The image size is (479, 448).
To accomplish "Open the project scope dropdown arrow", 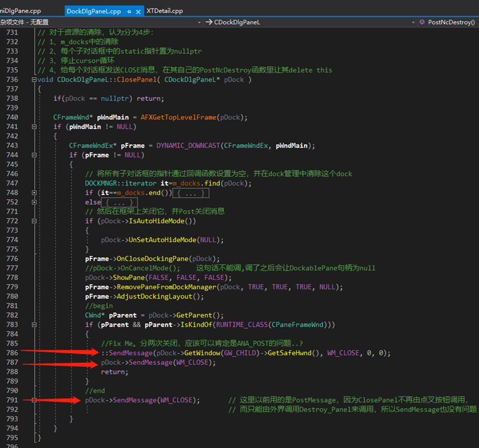I will point(200,22).
